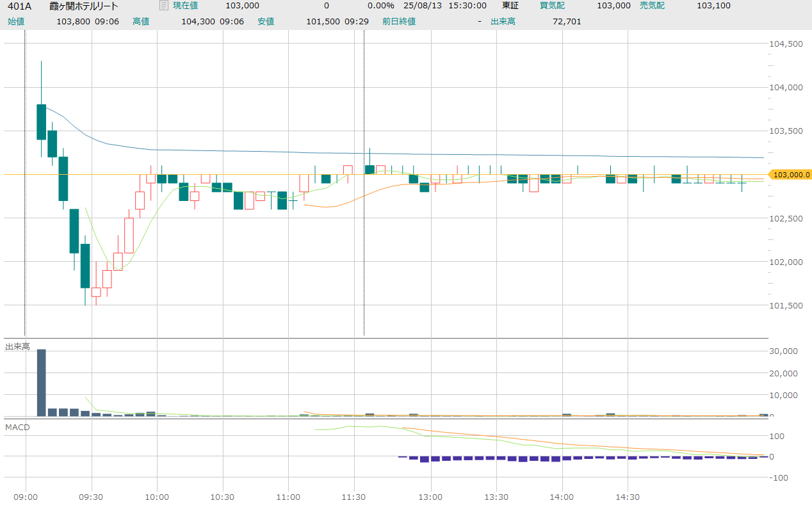The image size is (812, 505).
Task: Click the 始値 open price label
Action: (17, 21)
